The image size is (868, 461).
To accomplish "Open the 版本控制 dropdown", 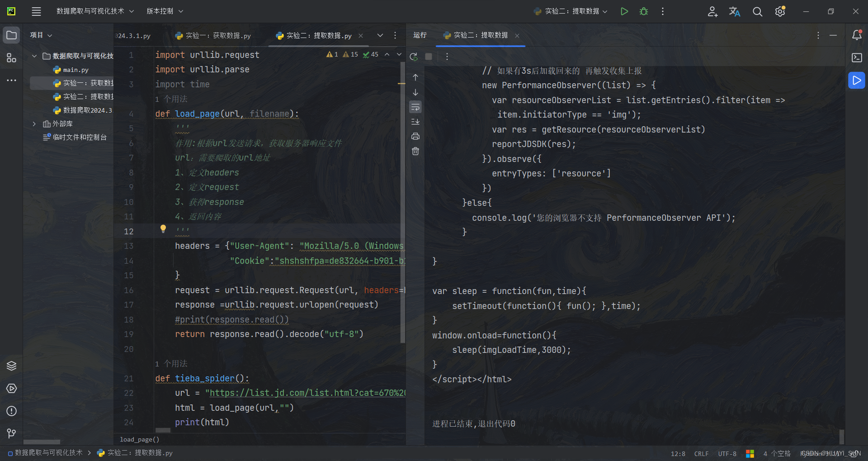I will point(165,11).
